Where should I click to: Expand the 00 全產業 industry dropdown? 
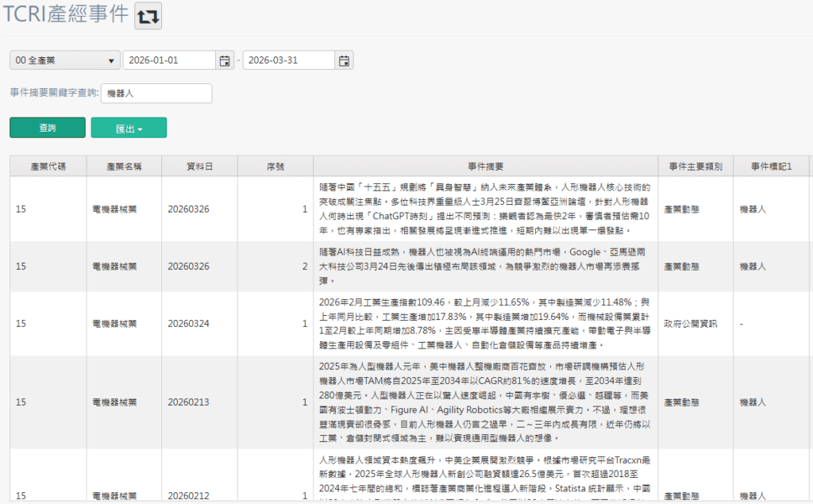click(64, 61)
